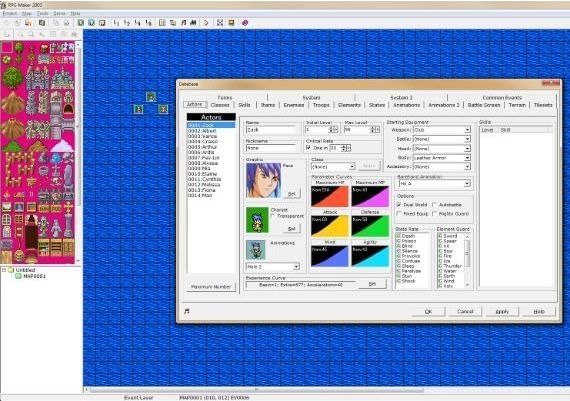Click the Name input field

[271, 130]
